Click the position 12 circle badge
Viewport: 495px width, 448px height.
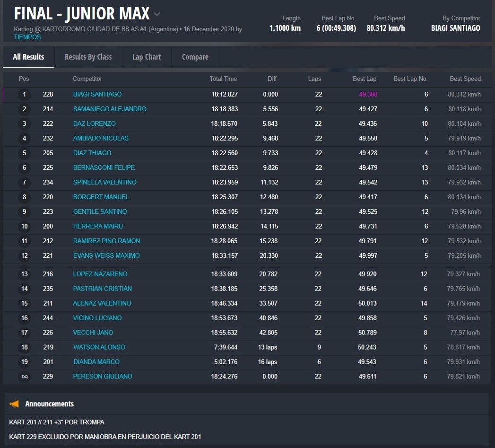(x=25, y=256)
